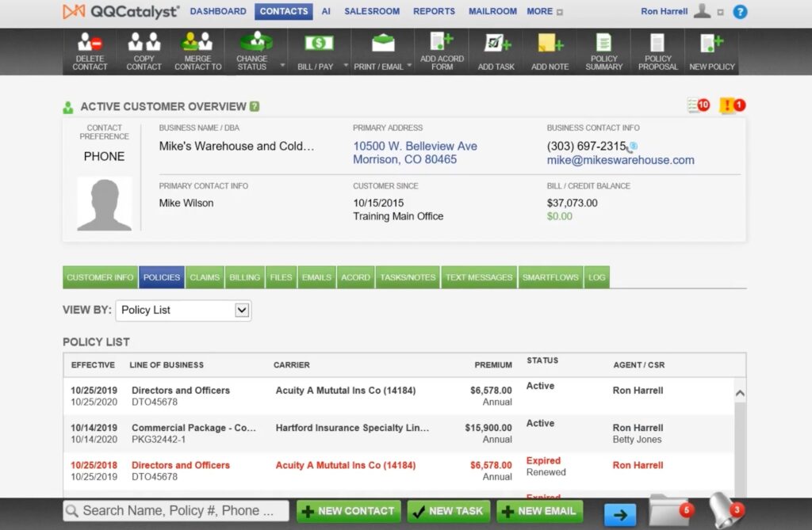
Task: Click the user profile silhouette icon
Action: pyautogui.click(x=703, y=11)
